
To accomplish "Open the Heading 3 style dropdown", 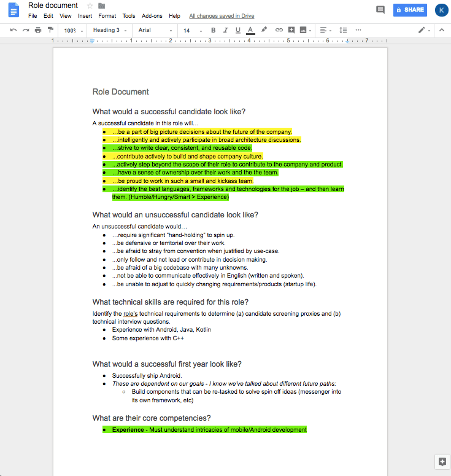I will click(x=109, y=30).
